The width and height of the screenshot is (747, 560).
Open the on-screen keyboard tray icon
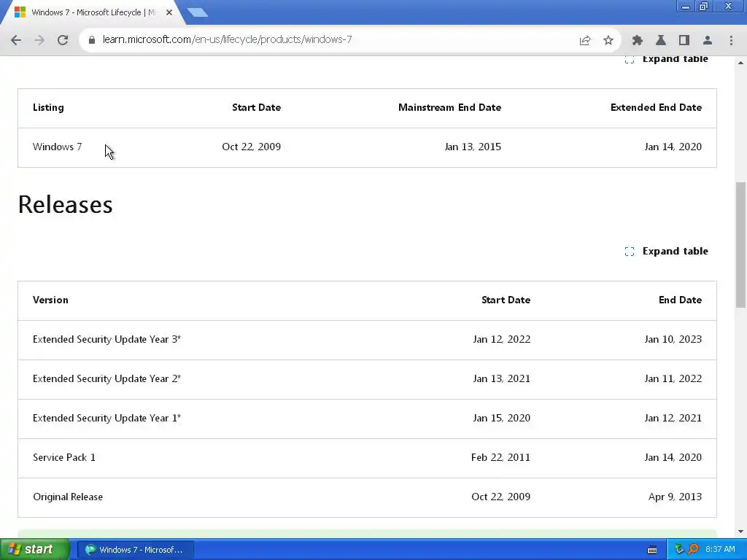pyautogui.click(x=652, y=550)
